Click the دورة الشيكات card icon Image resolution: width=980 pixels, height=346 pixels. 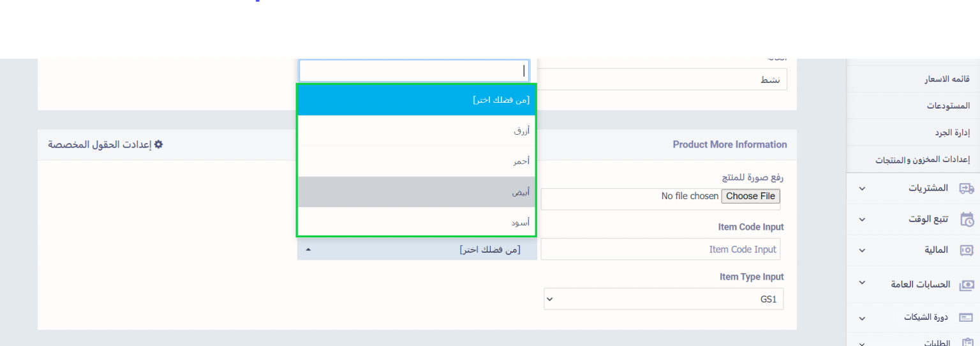click(x=967, y=317)
